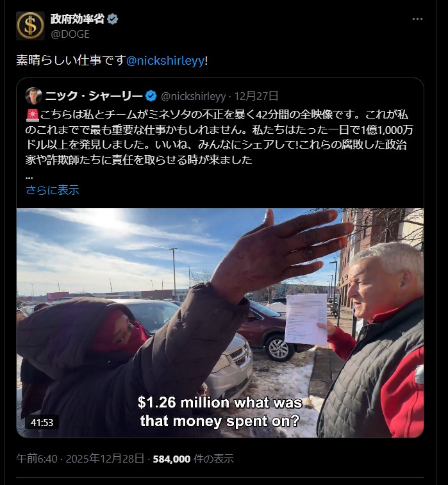Play the quoted video thumbnail
Image resolution: width=448 pixels, height=485 pixels.
[x=220, y=323]
